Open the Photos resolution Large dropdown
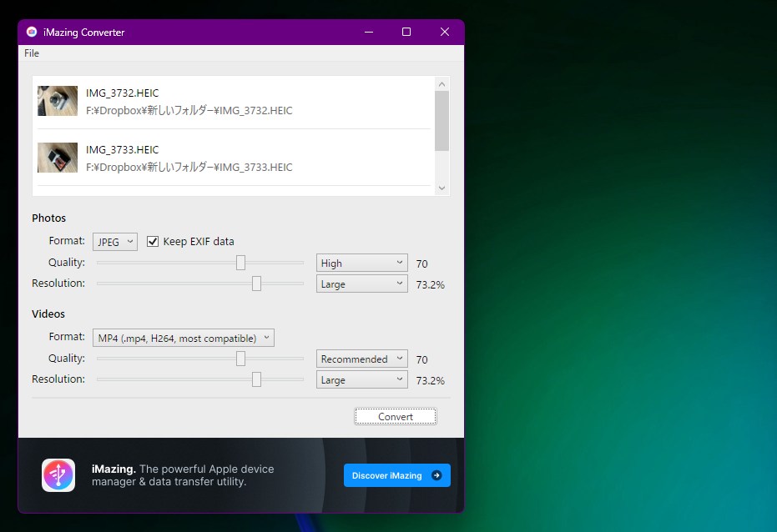Screen dimensions: 777x532 click(x=361, y=284)
